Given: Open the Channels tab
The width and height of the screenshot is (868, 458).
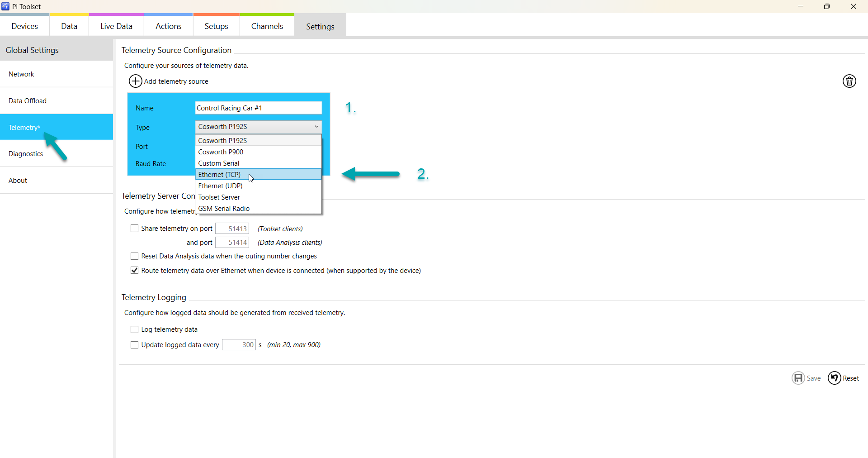Looking at the screenshot, I should click(x=267, y=26).
